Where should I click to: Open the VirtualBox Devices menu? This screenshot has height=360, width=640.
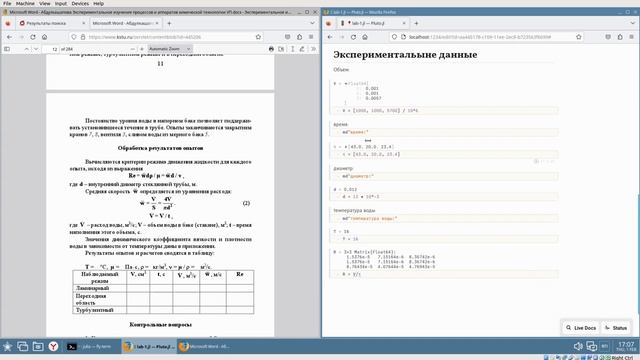tap(80, 3)
